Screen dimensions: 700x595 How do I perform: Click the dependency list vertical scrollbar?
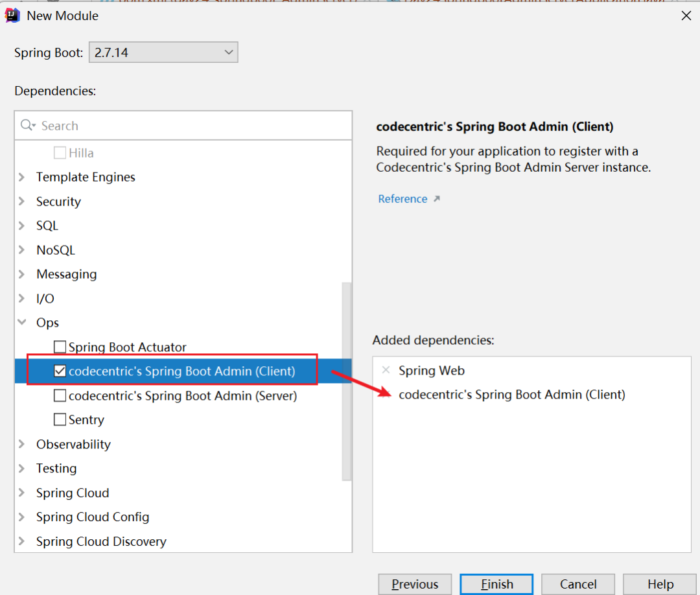tap(346, 381)
